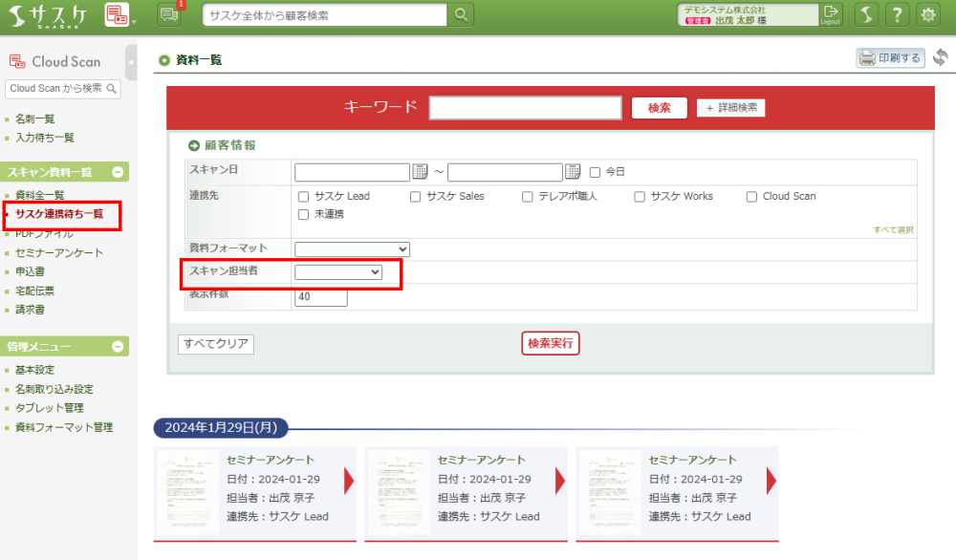Open the scan start date calendar icon
The width and height of the screenshot is (956, 560).
point(420,172)
